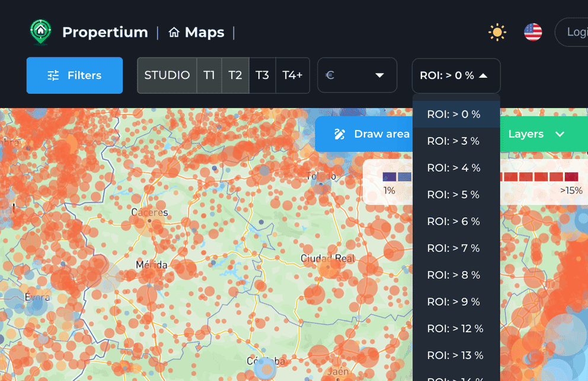Image resolution: width=588 pixels, height=381 pixels.
Task: Toggle the T1 room type
Action: 209,75
